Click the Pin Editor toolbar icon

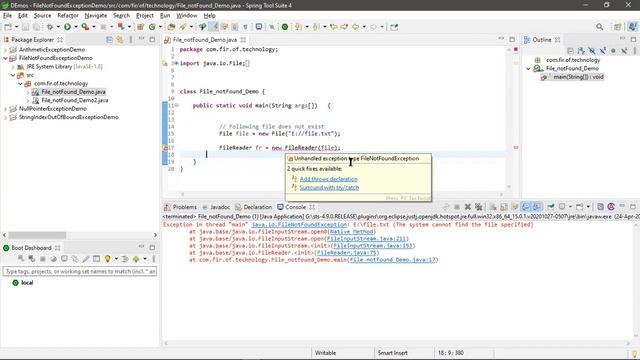click(x=394, y=27)
